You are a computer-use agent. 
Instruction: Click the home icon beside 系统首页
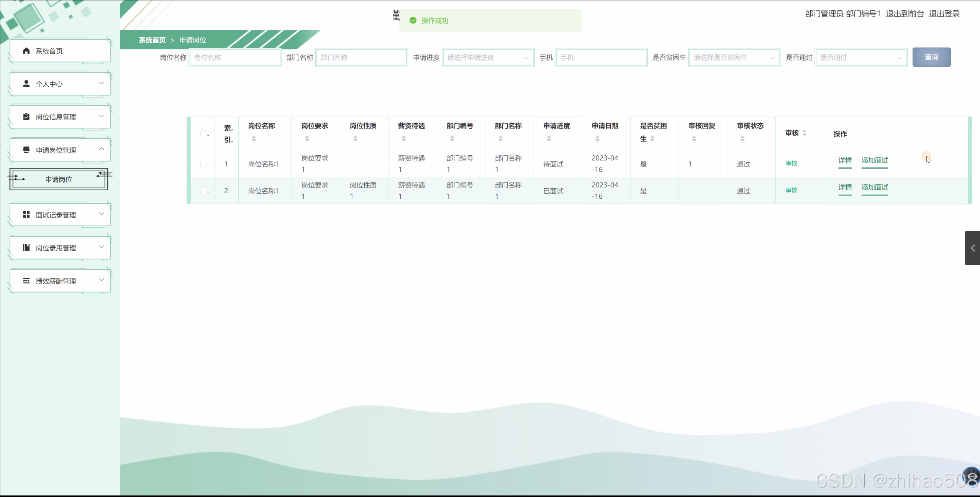[26, 51]
